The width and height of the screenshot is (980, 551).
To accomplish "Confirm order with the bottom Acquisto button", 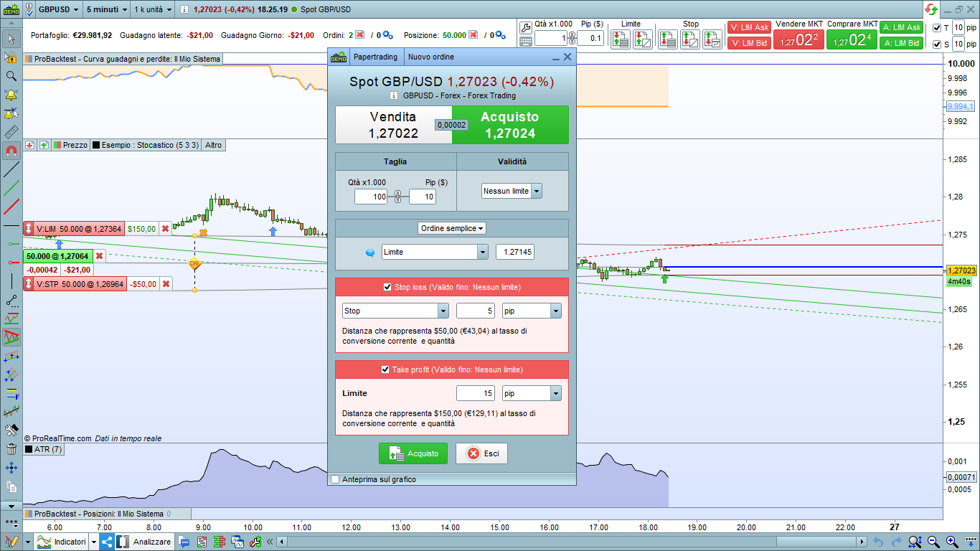I will (x=413, y=453).
